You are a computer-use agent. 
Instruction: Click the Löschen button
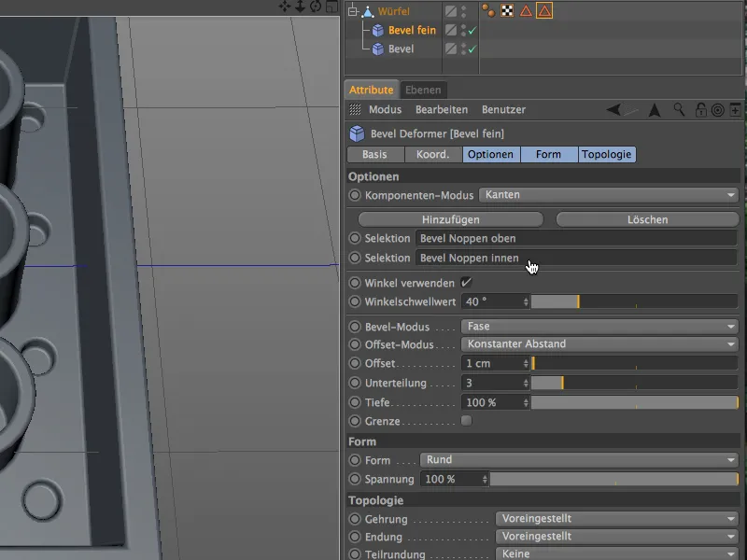[647, 219]
